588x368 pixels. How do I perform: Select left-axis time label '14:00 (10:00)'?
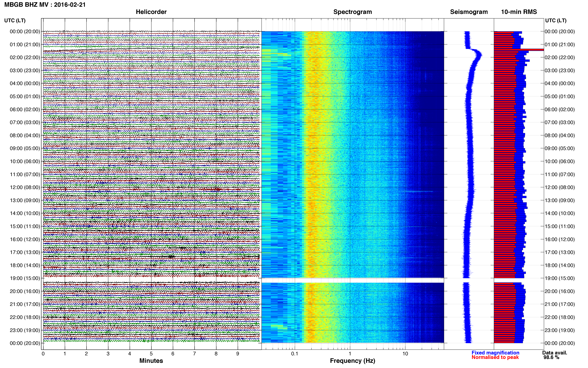click(25, 213)
